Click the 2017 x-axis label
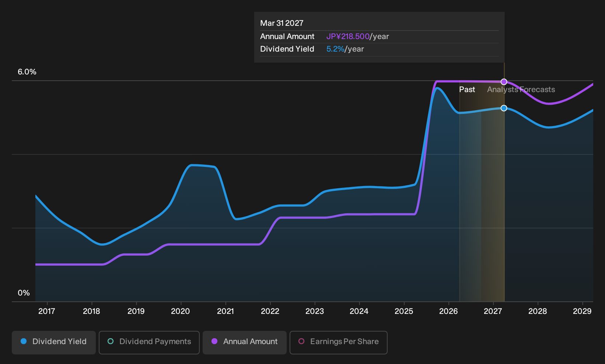 [x=47, y=311]
